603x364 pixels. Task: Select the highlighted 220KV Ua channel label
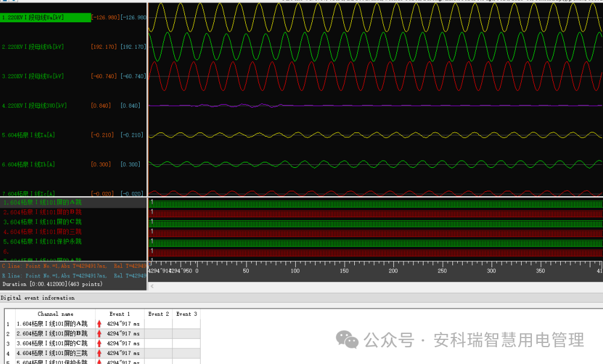(x=33, y=17)
